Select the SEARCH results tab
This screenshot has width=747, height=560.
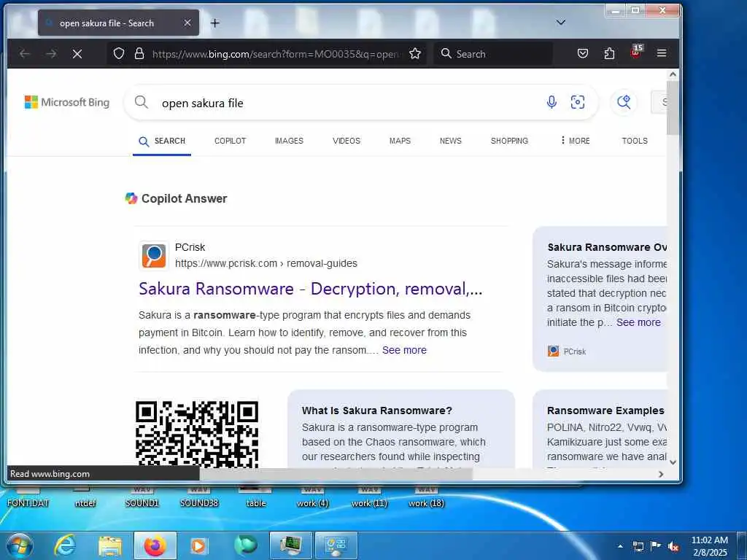(x=162, y=141)
